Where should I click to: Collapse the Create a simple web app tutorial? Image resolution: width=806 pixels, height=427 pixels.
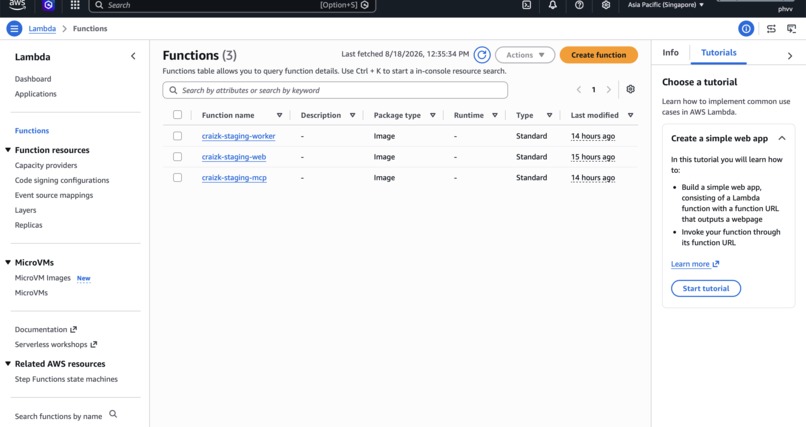pos(782,138)
